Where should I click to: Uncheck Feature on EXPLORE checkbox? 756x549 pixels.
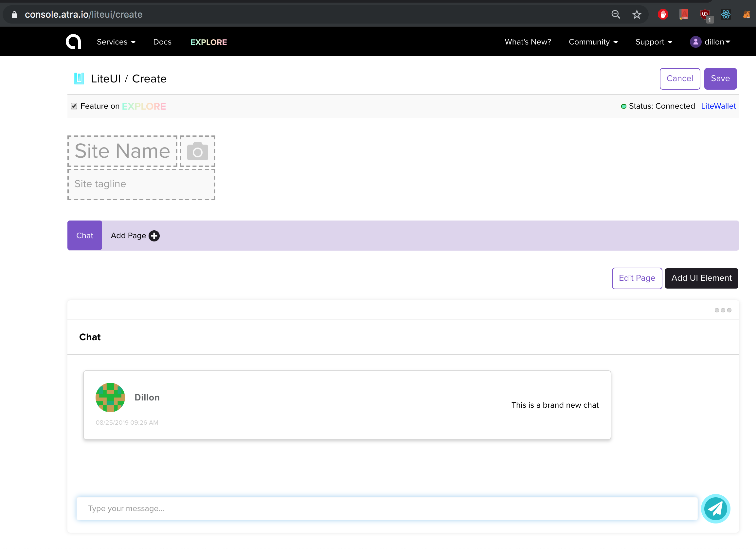point(74,106)
